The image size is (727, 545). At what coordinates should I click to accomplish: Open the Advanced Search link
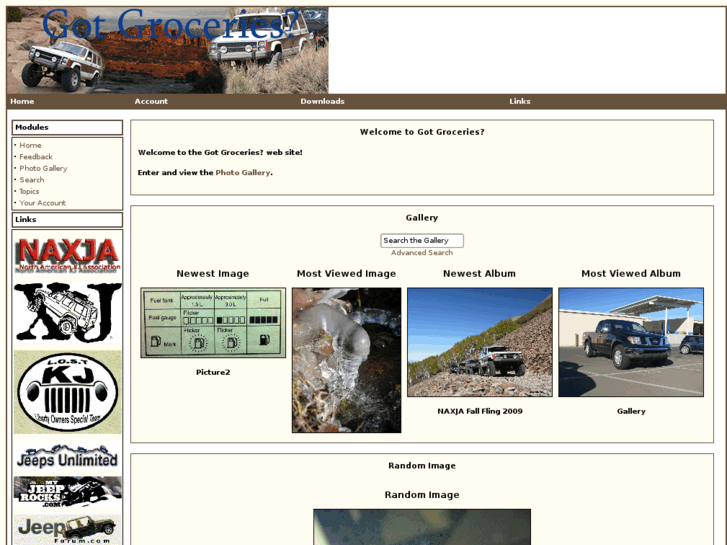(x=422, y=253)
